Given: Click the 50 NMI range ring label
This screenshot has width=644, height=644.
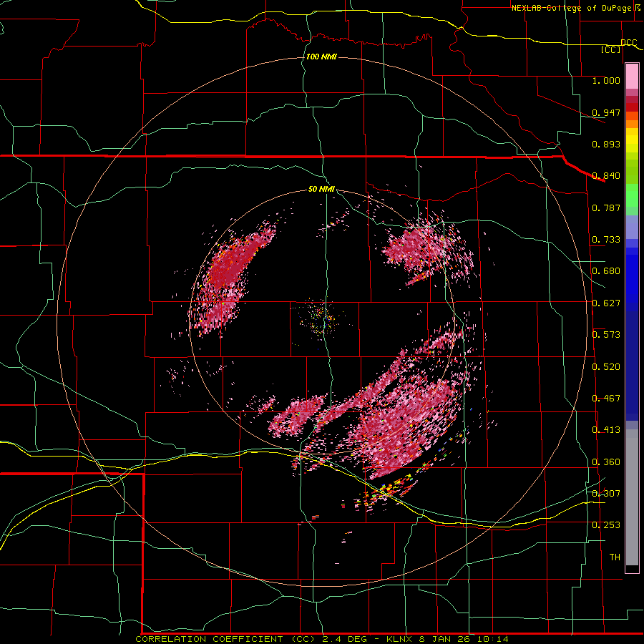Looking at the screenshot, I should pyautogui.click(x=321, y=190).
